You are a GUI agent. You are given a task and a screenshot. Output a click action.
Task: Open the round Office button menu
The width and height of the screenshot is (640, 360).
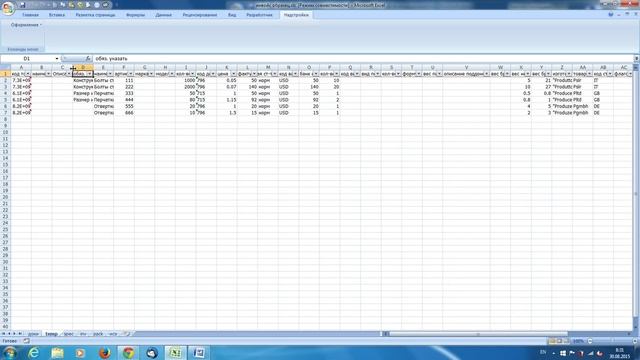pos(7,7)
